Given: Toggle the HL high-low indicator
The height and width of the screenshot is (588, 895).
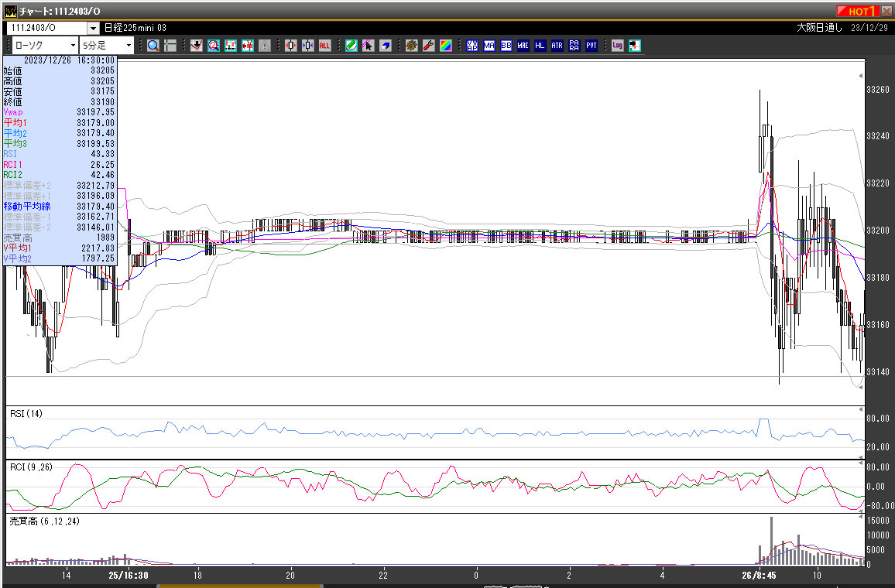Looking at the screenshot, I should coord(540,46).
